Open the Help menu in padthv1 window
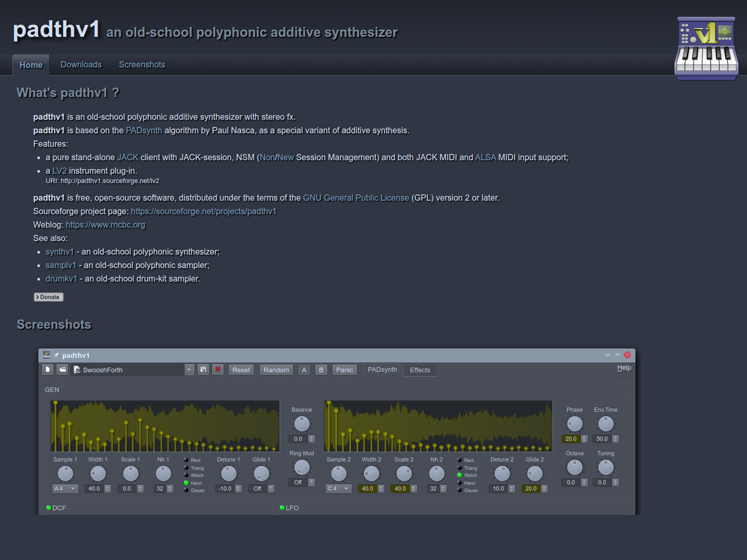Viewport: 747px width, 560px height. tap(624, 368)
